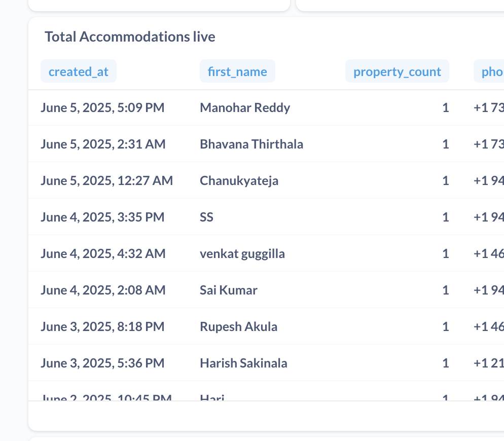Screen dimensions: 504x441
Task: Select the June 4, 2025, 4:32 AM date cell
Action: pyautogui.click(x=103, y=254)
